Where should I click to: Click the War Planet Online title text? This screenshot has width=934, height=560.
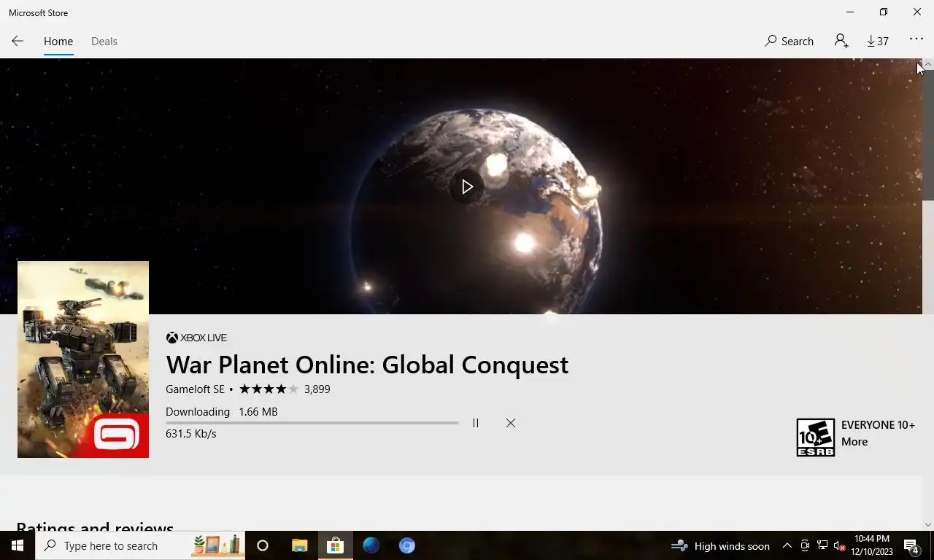pos(367,365)
